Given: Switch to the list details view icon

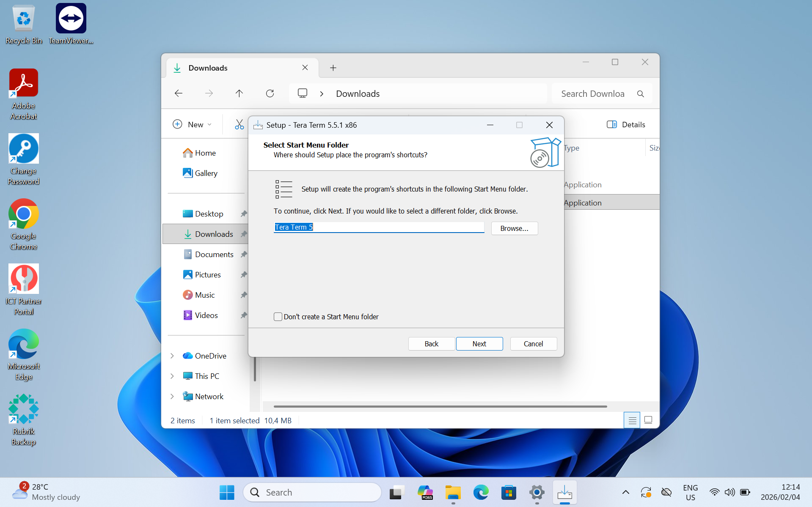Looking at the screenshot, I should 632,420.
